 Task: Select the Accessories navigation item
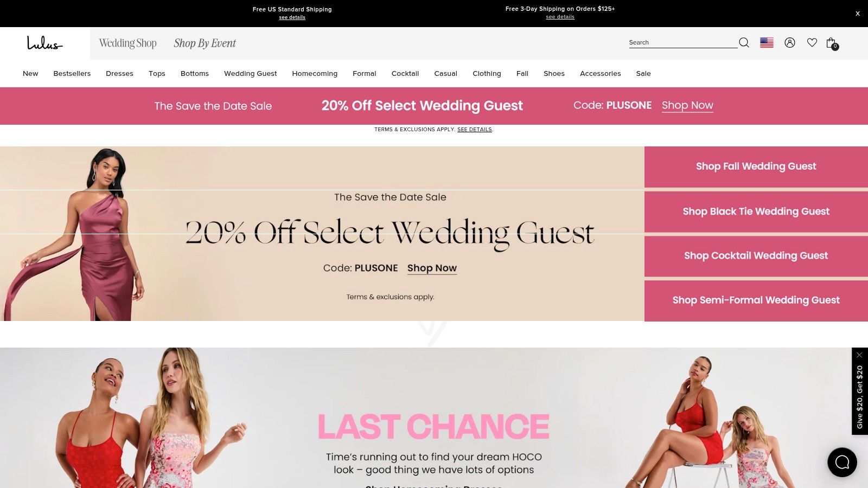click(x=600, y=73)
